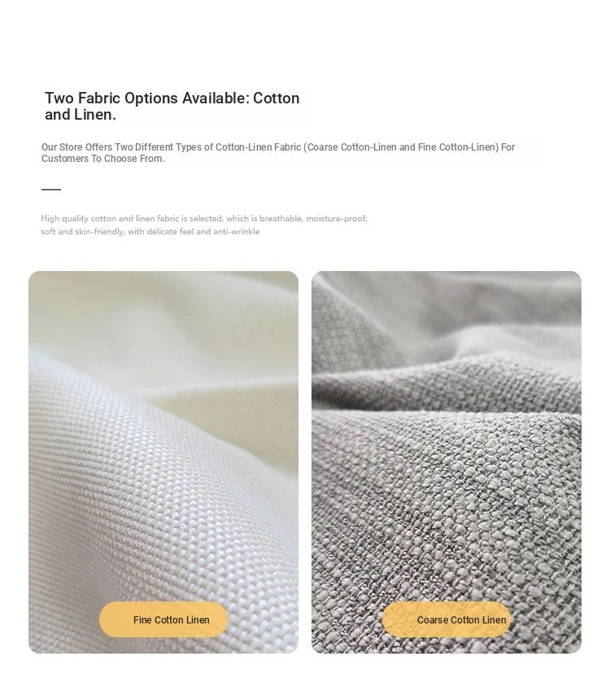Click 'soft and skin-friendly' in the description
610x700 pixels.
click(82, 231)
